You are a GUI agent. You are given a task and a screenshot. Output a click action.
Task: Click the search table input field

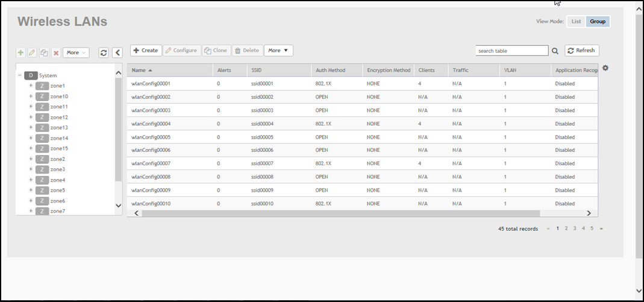511,51
